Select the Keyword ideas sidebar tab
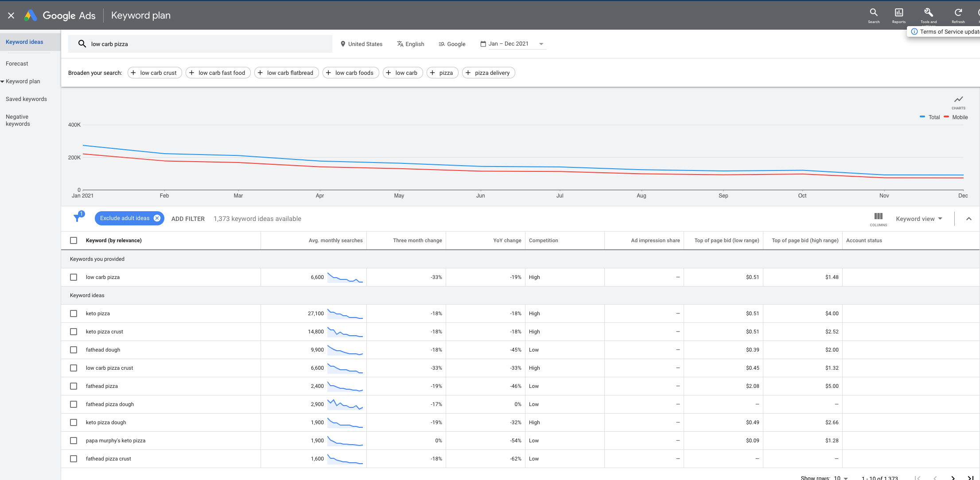 pos(30,42)
